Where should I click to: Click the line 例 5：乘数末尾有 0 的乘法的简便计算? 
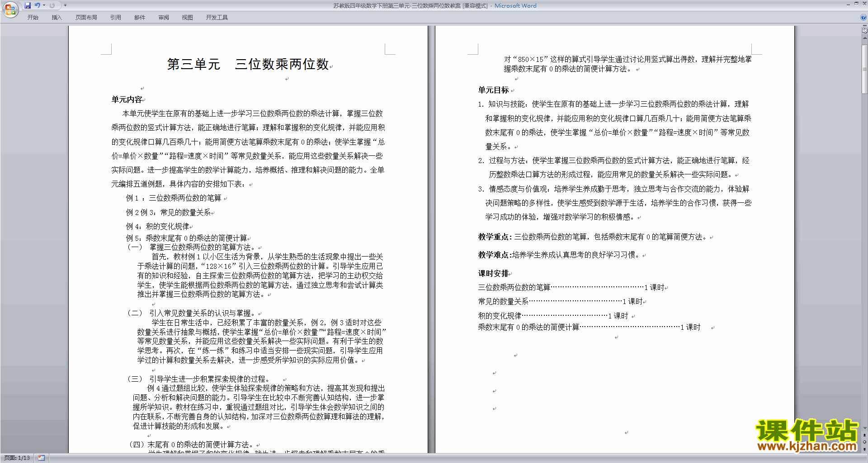pyautogui.click(x=186, y=238)
